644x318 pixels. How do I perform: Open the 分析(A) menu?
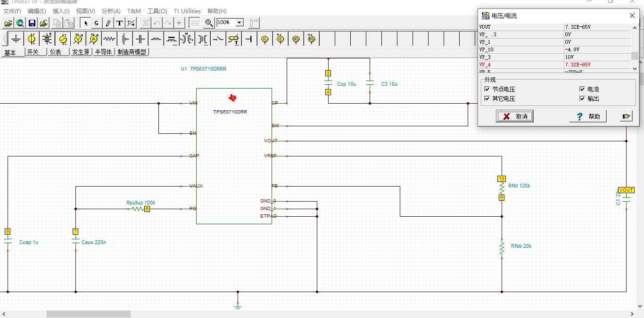pos(111,11)
